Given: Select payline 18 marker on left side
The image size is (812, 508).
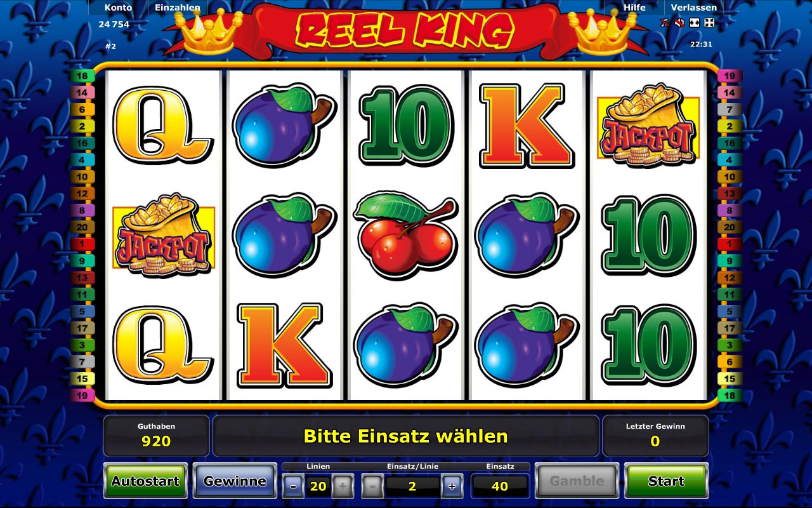Looking at the screenshot, I should [x=82, y=76].
